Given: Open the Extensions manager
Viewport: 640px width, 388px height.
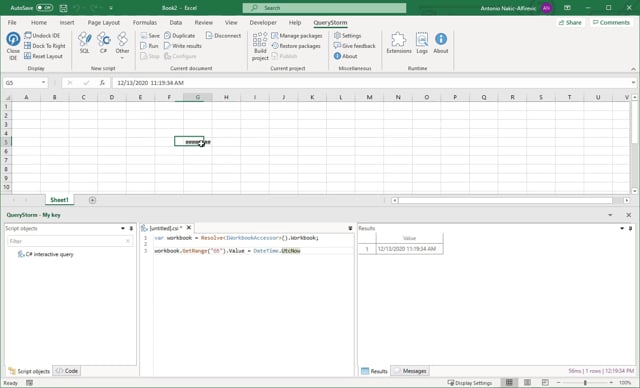Looking at the screenshot, I should click(399, 43).
